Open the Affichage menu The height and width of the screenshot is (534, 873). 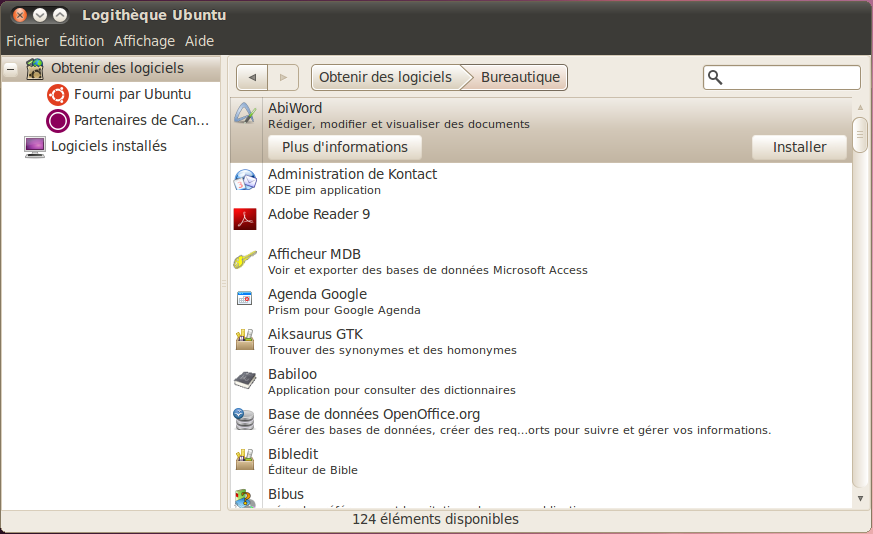144,41
